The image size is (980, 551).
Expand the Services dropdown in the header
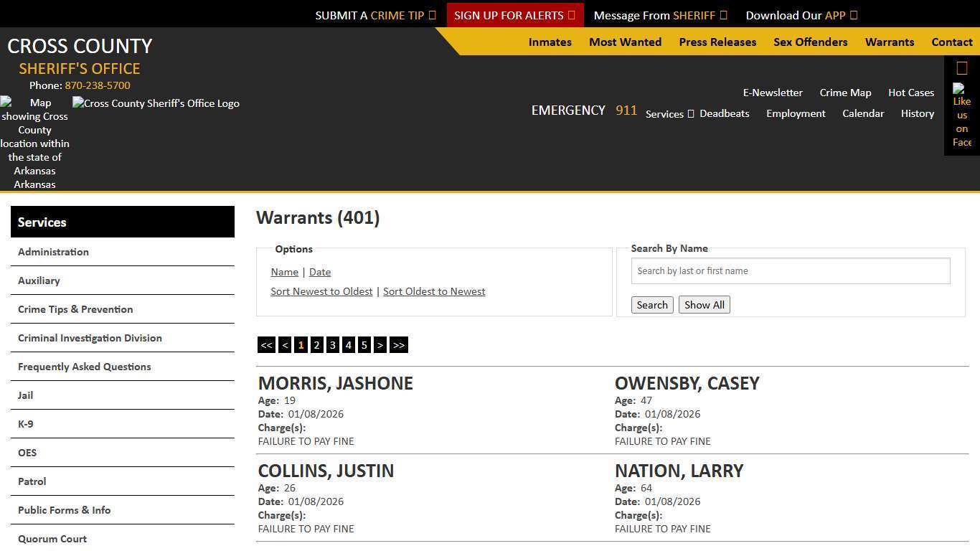point(669,113)
